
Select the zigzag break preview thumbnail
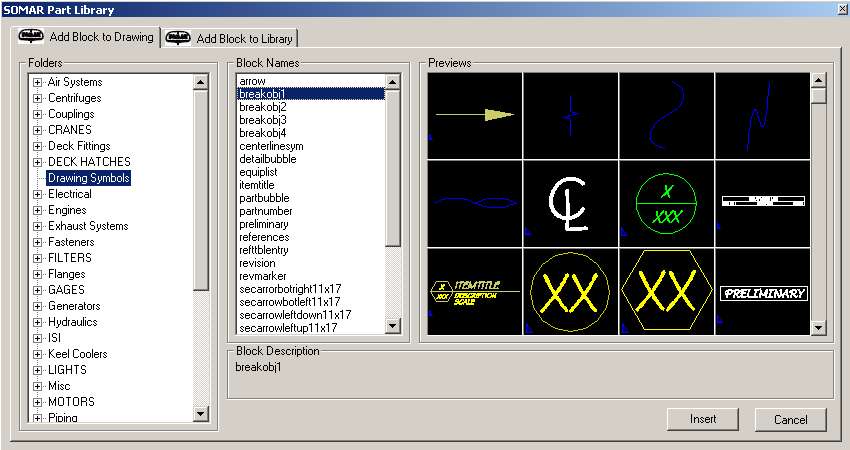(x=763, y=115)
